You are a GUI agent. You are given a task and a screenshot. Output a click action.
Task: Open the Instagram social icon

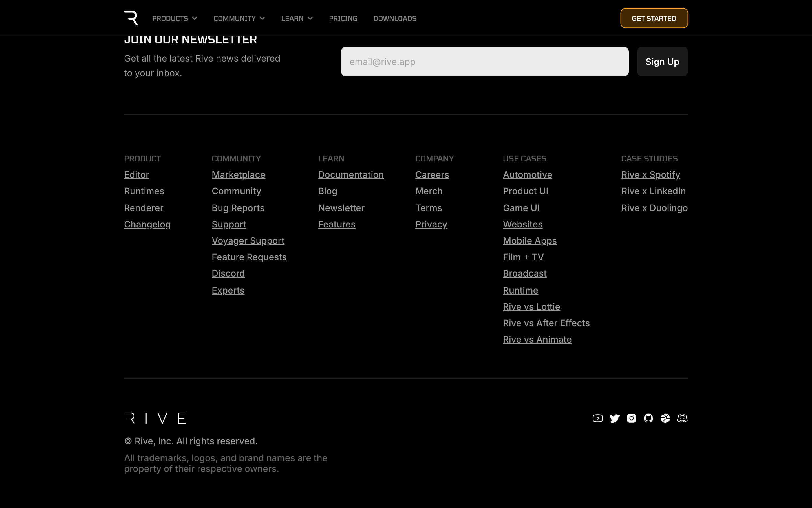pyautogui.click(x=632, y=418)
